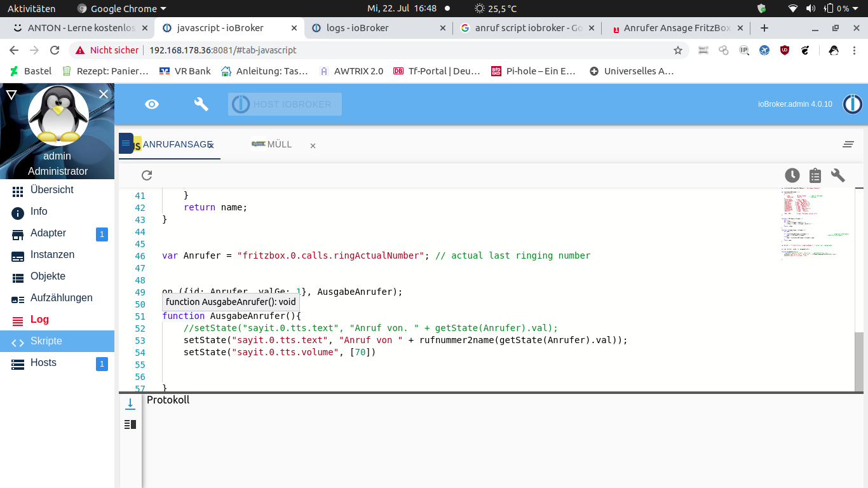Open the Aktivitäten overview
868x488 pixels.
pyautogui.click(x=32, y=8)
